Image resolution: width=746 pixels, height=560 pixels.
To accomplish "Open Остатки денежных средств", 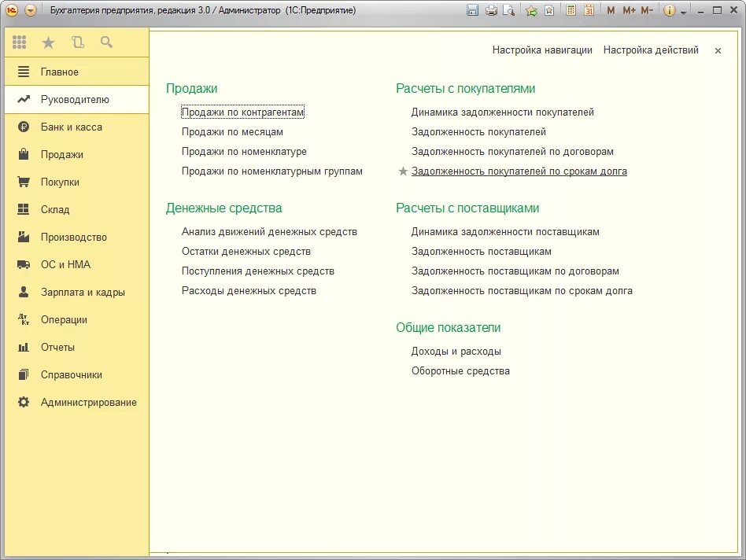I will (246, 252).
